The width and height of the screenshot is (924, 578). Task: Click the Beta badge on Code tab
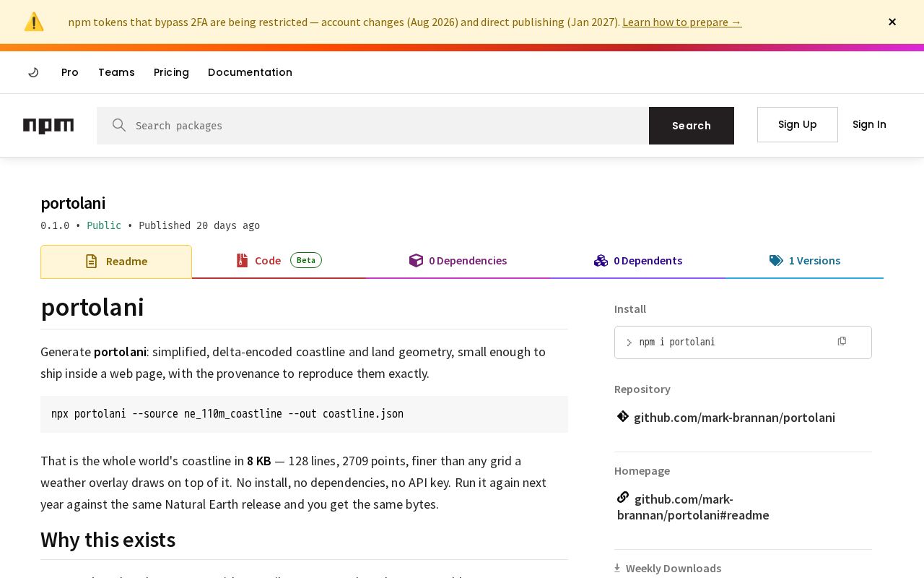click(306, 260)
